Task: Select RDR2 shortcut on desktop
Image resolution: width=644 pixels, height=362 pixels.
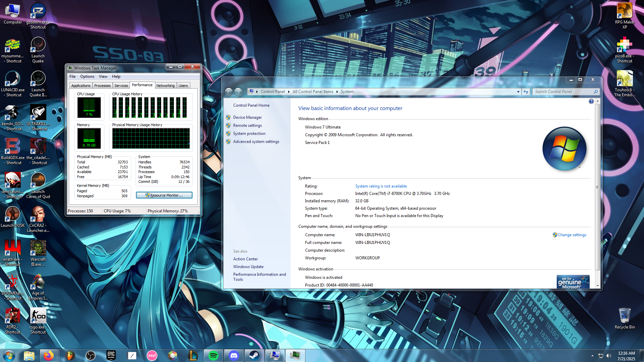Action: point(12,321)
